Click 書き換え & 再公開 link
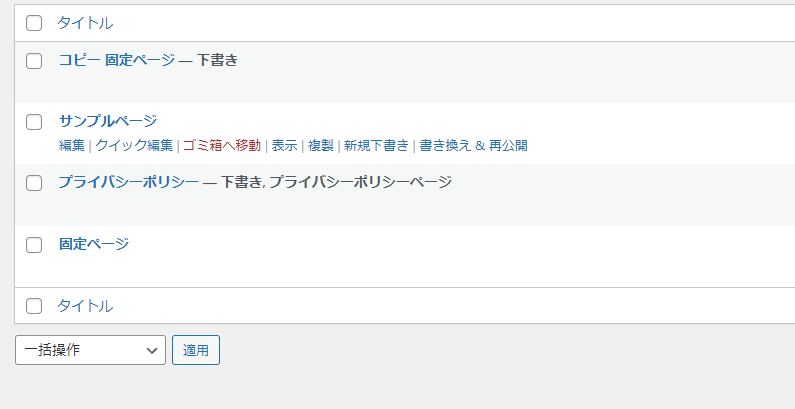795x409 pixels. click(474, 145)
